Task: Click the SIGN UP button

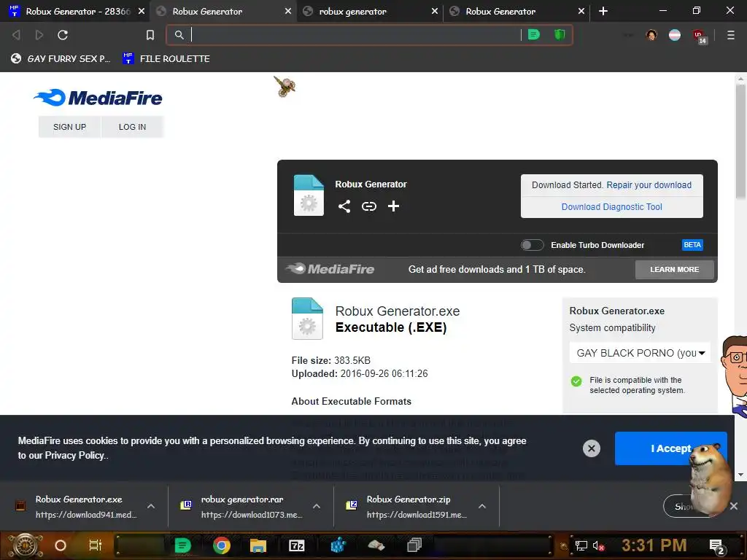Action: [69, 127]
